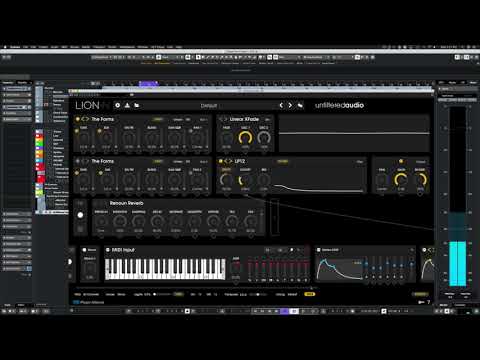The height and width of the screenshot is (360, 480).
Task: Open the upper The Forms module type selector
Action: pyautogui.click(x=103, y=119)
